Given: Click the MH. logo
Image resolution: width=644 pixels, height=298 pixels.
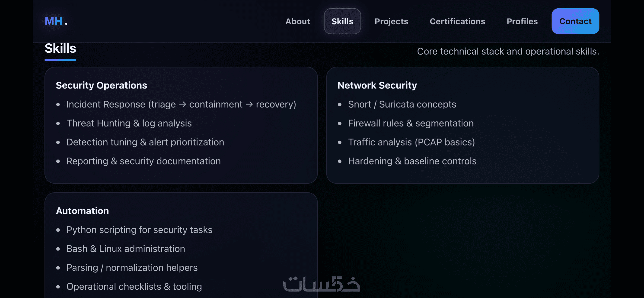Looking at the screenshot, I should (56, 21).
